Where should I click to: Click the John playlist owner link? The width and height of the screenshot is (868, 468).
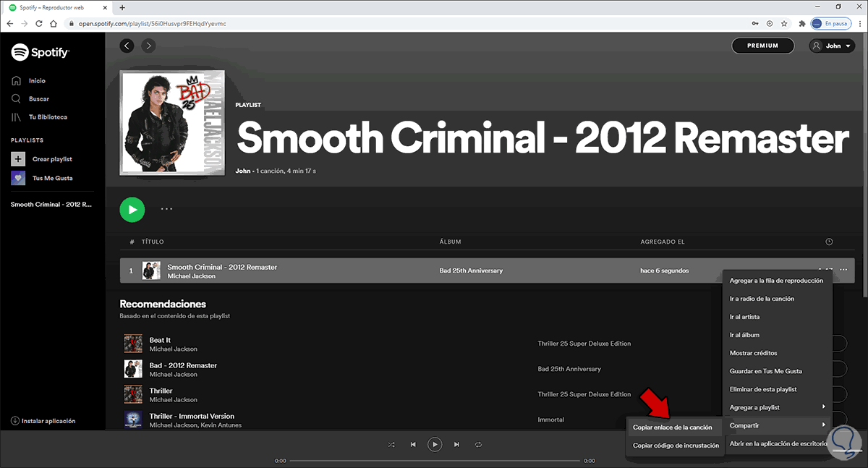(x=243, y=171)
